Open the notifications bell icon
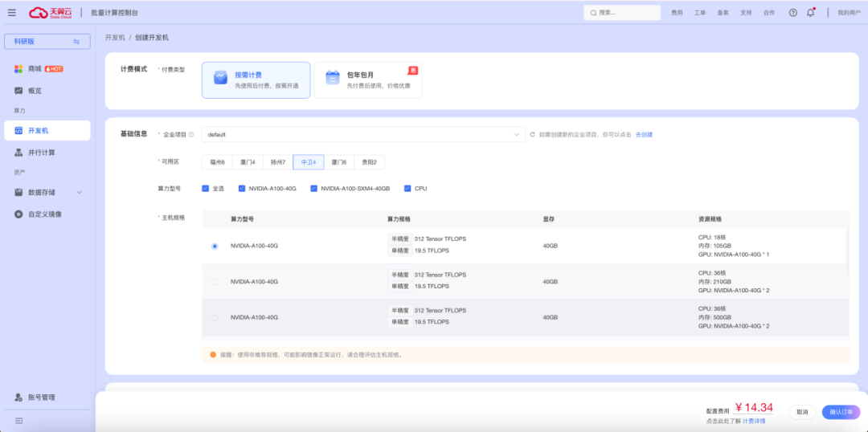 tap(810, 12)
